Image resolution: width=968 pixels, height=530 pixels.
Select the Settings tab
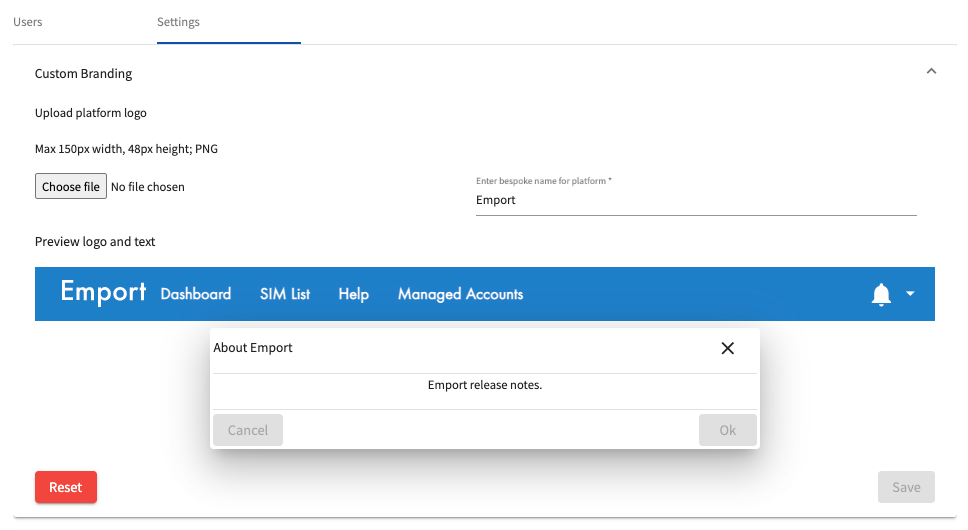point(178,22)
